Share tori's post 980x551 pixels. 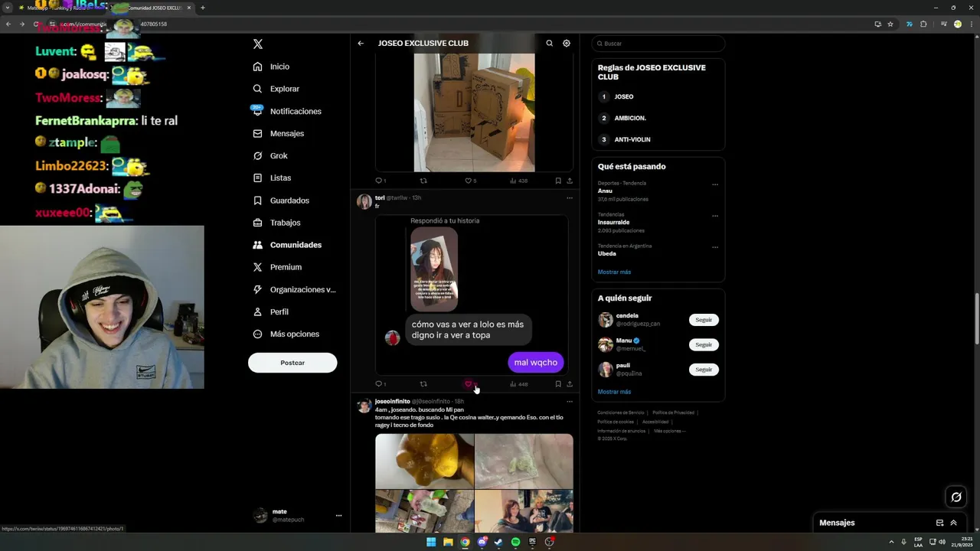(x=570, y=384)
